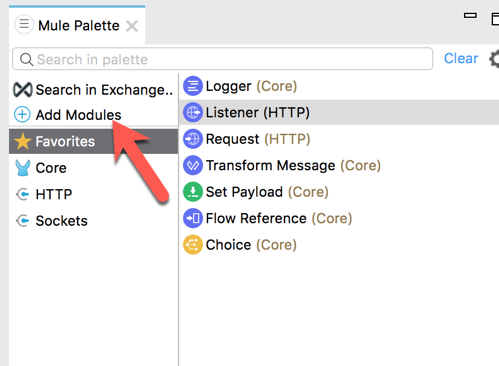Select the Choice (Core) label
The width and height of the screenshot is (499, 366).
[x=251, y=245]
